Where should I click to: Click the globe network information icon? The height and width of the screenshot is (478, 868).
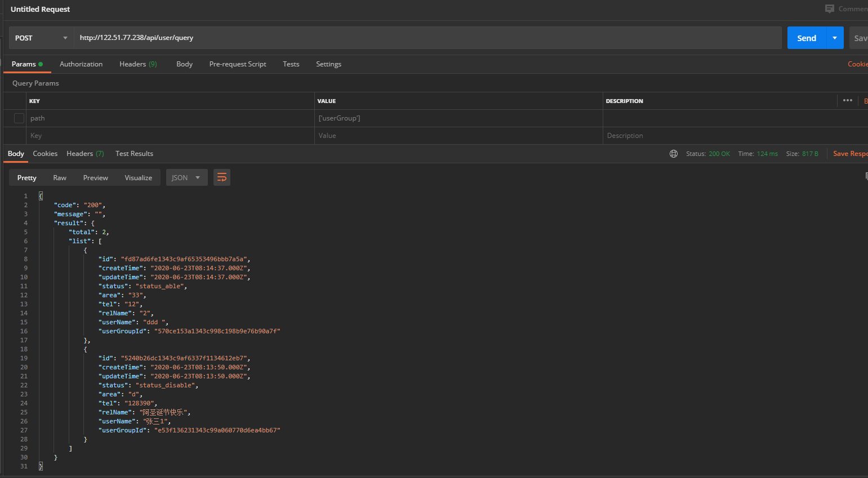(674, 154)
